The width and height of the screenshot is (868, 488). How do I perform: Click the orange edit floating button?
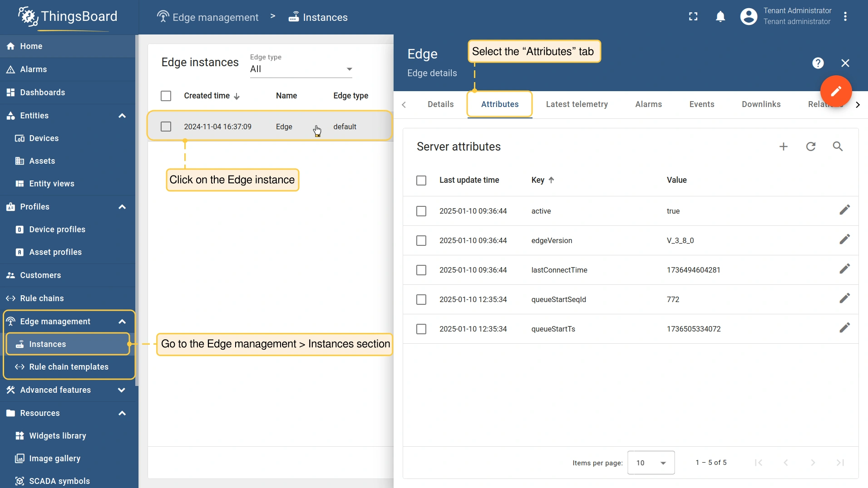835,91
